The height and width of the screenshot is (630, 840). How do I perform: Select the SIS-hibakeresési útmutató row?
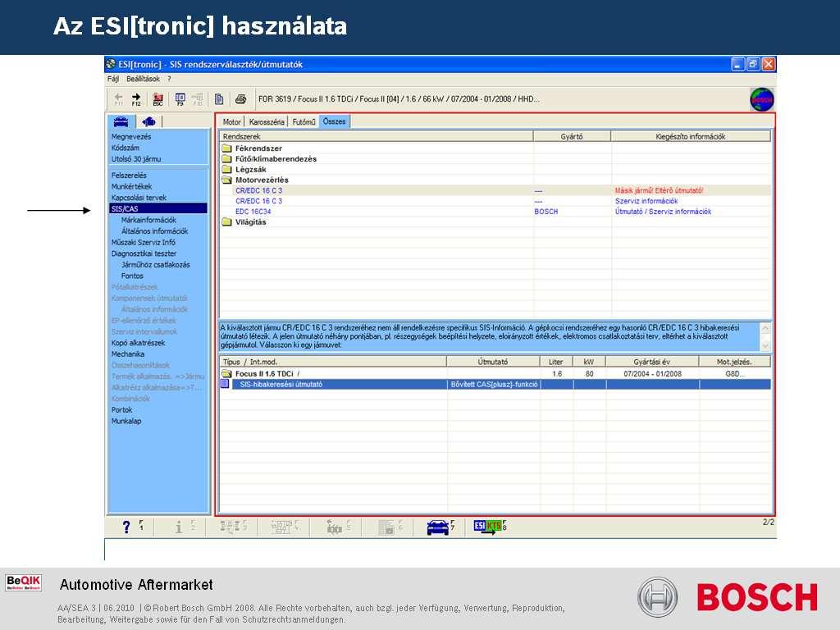pos(495,384)
